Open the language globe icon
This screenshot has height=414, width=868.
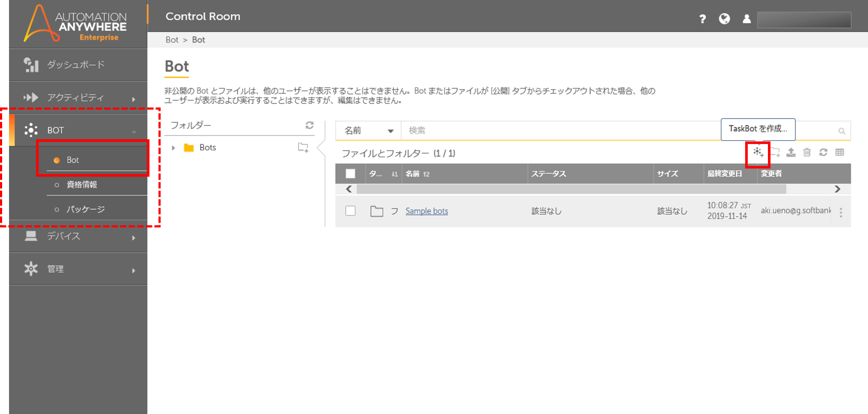click(725, 19)
